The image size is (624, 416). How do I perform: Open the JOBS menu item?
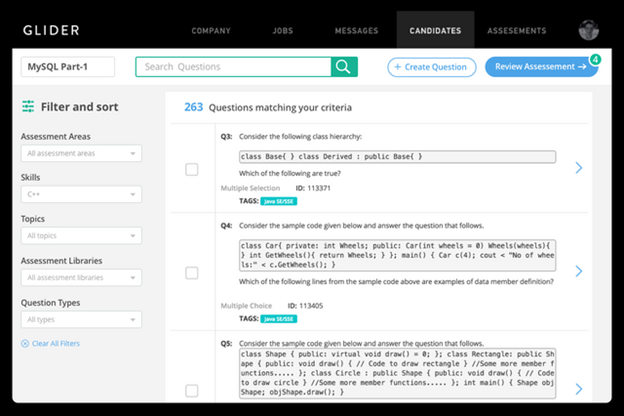[283, 31]
